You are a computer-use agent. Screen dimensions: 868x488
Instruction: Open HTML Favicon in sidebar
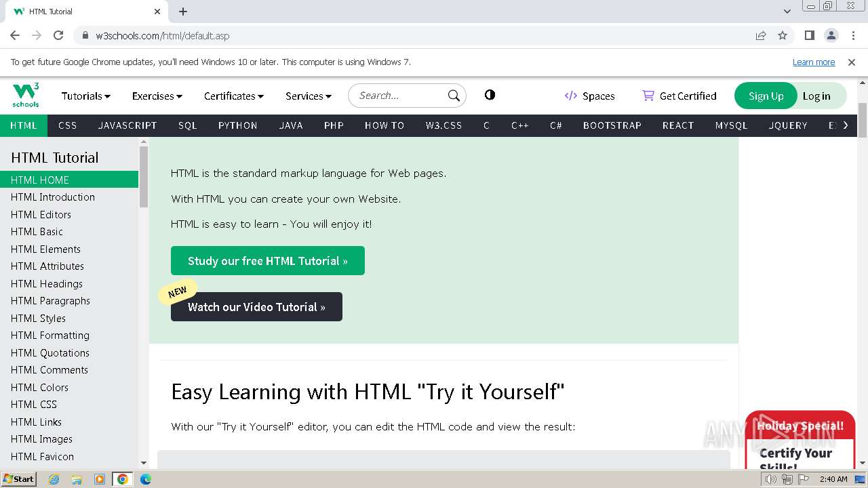69,456
